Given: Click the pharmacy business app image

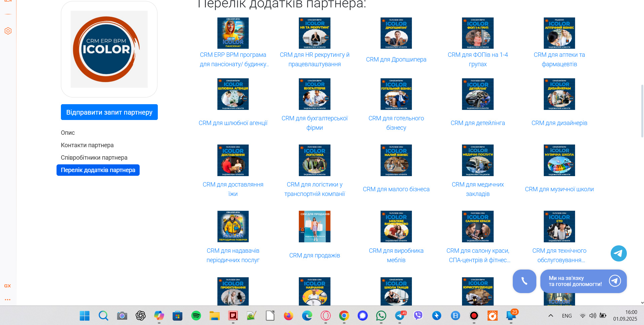Looking at the screenshot, I should click(559, 33).
